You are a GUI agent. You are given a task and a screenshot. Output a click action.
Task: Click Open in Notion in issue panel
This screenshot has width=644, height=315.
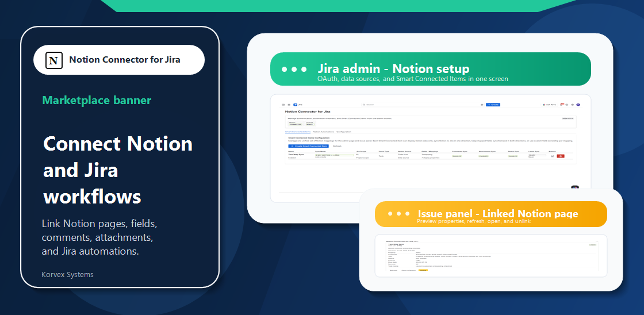(x=409, y=270)
